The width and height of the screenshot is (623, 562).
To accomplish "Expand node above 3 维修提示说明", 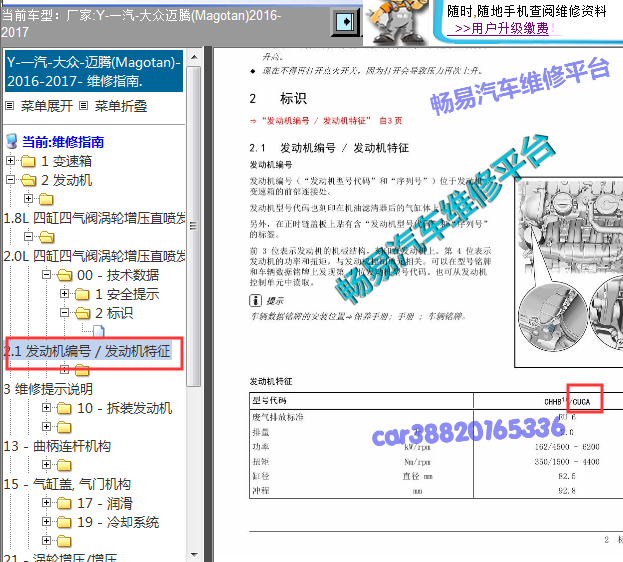I will 64,370.
